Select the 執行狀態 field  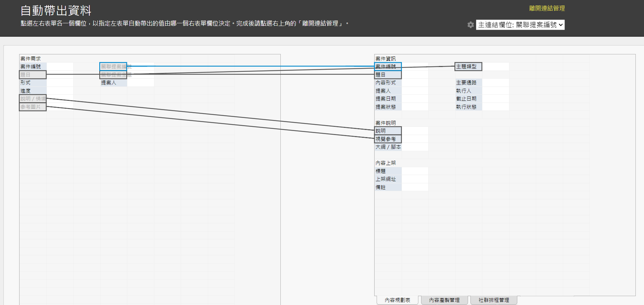pyautogui.click(x=468, y=107)
